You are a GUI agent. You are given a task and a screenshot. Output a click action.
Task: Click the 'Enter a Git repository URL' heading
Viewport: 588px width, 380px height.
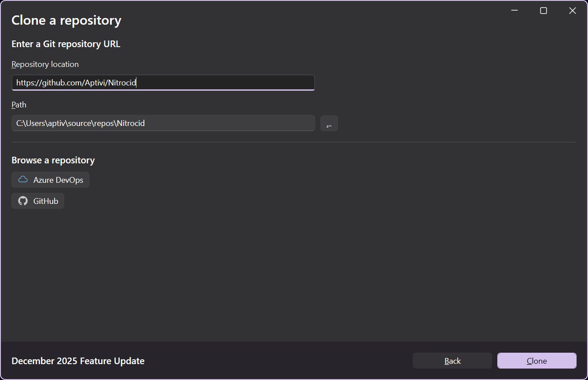click(x=66, y=44)
